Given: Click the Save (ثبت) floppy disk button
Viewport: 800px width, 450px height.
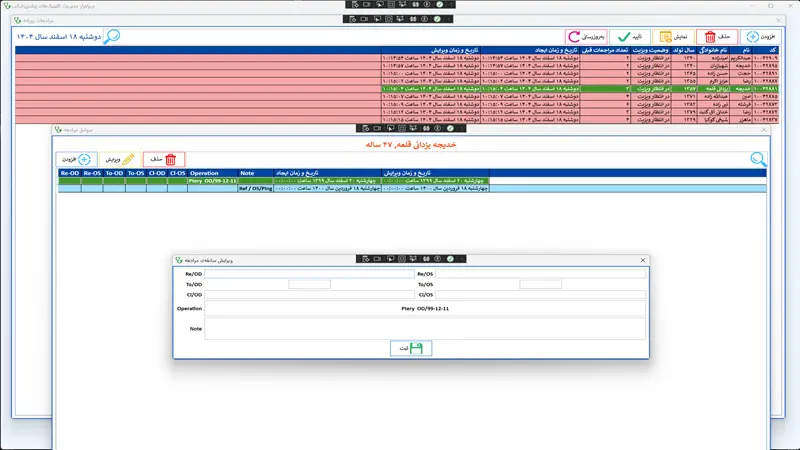Looking at the screenshot, I should pyautogui.click(x=411, y=348).
